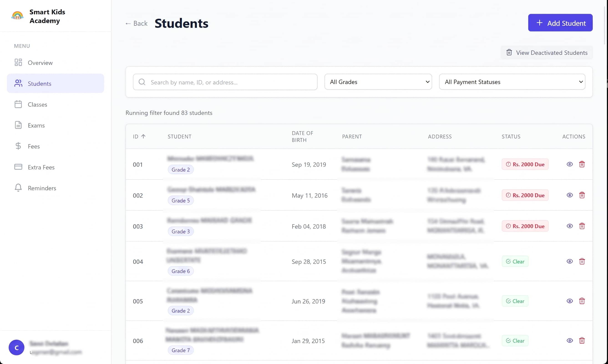
Task: Expand the All Grades dropdown
Action: coord(378,82)
